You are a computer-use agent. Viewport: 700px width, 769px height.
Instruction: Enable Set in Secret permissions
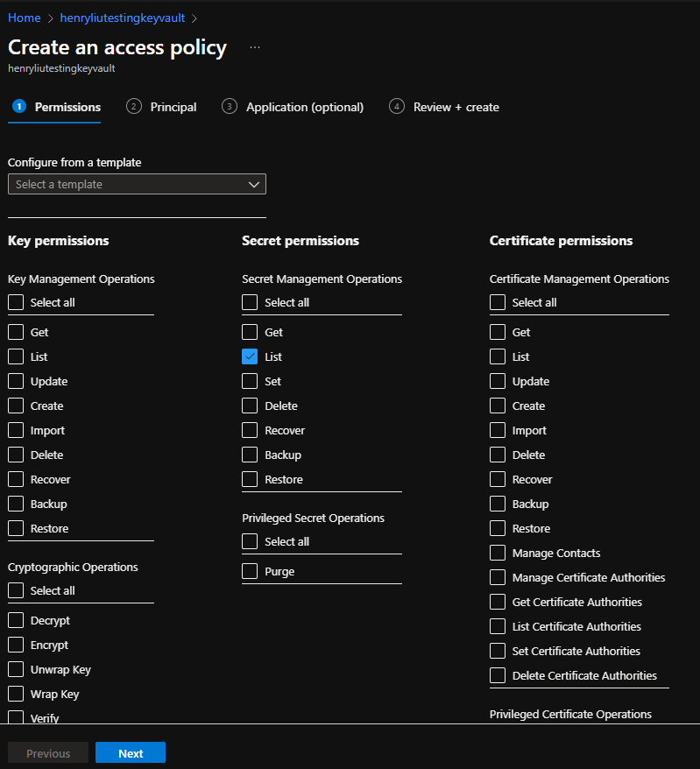pyautogui.click(x=250, y=381)
